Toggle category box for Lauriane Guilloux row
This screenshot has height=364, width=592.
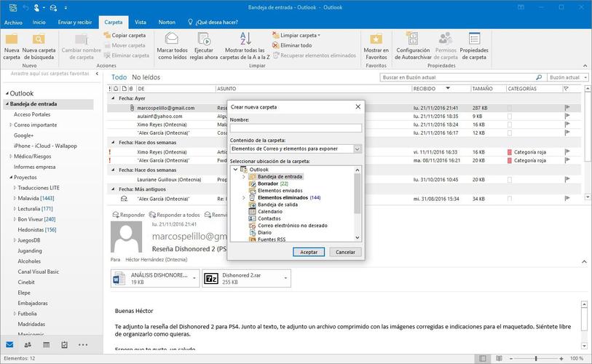509,180
